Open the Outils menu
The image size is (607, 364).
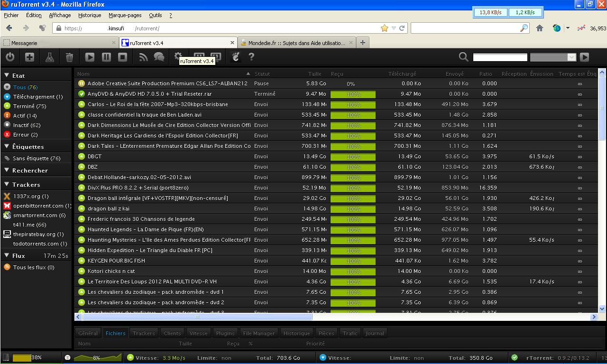(156, 15)
